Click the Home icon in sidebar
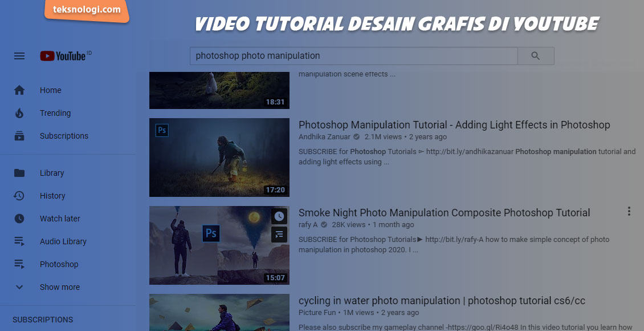Viewport: 644px width, 331px height. click(x=19, y=90)
